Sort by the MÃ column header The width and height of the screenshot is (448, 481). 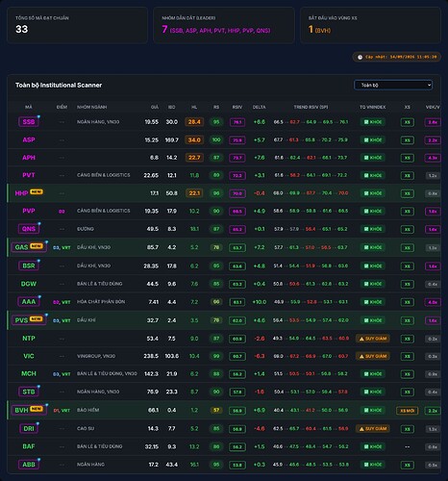click(x=29, y=107)
